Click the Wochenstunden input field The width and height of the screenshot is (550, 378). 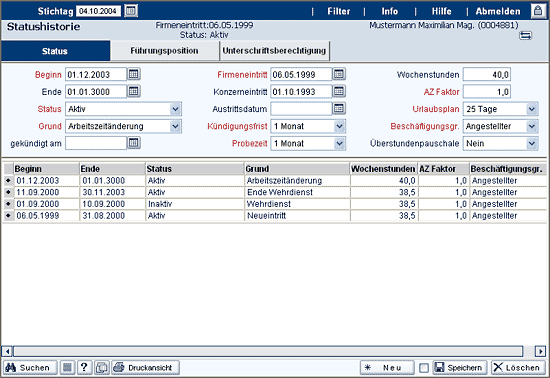coord(487,74)
